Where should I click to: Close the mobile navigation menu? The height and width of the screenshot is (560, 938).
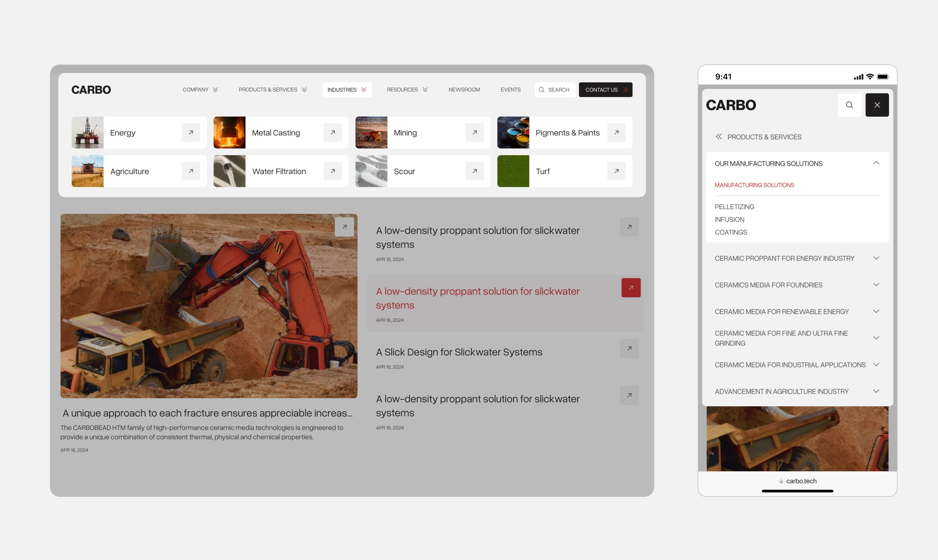pos(877,105)
